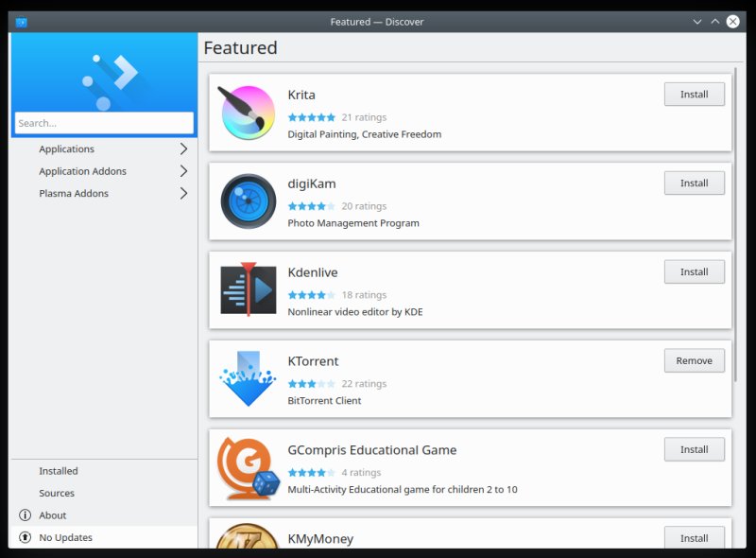The height and width of the screenshot is (558, 756).
Task: Click the KMyMoney coin icon
Action: [x=248, y=536]
